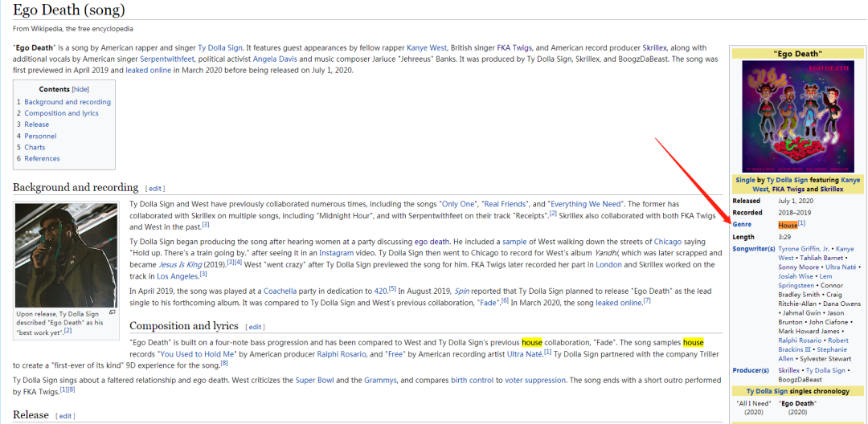This screenshot has width=868, height=424.
Task: Hide the Contents table
Action: tap(81, 89)
